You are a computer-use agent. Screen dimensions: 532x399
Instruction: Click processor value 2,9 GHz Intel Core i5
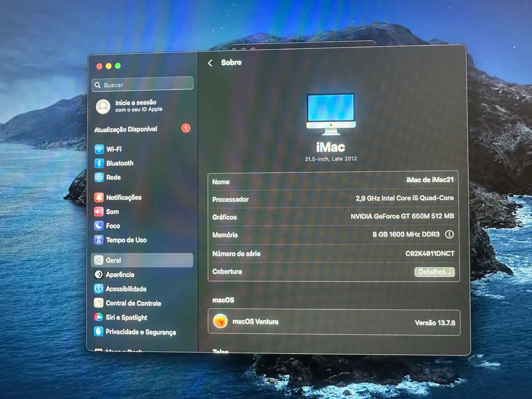pyautogui.click(x=404, y=198)
